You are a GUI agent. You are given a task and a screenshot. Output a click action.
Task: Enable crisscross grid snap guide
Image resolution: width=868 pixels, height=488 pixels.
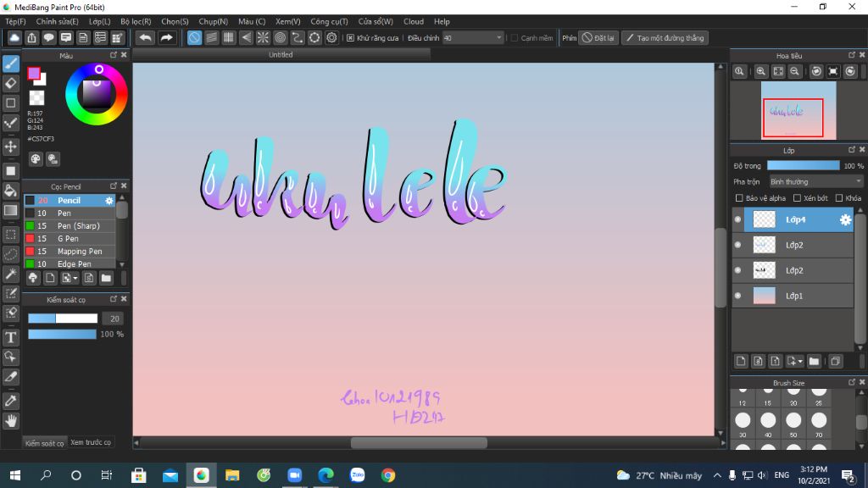[229, 37]
